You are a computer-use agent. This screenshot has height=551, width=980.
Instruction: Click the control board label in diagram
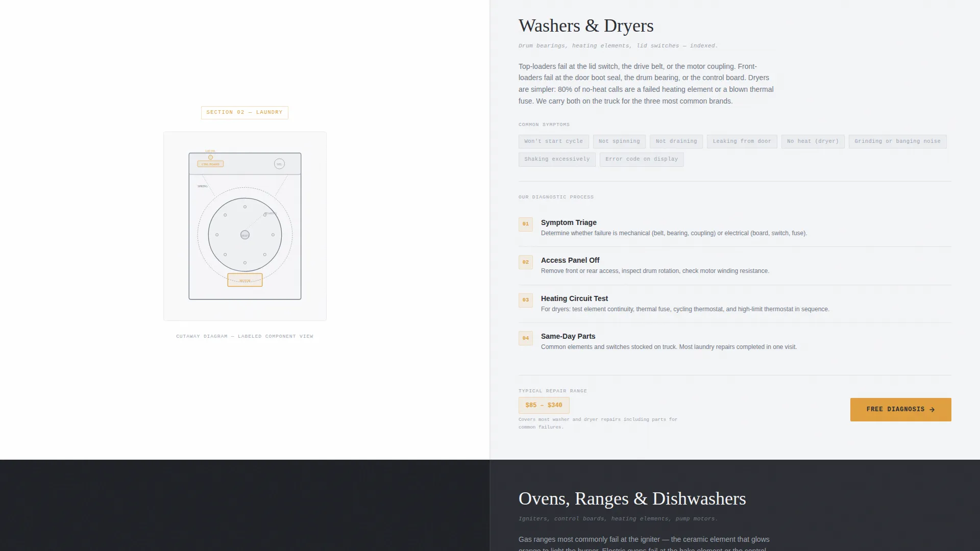click(210, 164)
